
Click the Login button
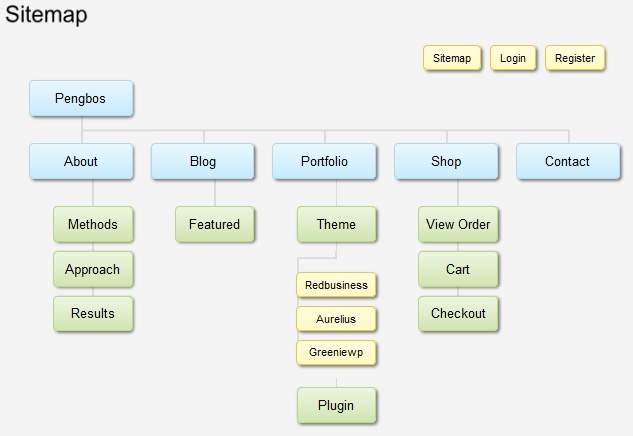tap(513, 58)
